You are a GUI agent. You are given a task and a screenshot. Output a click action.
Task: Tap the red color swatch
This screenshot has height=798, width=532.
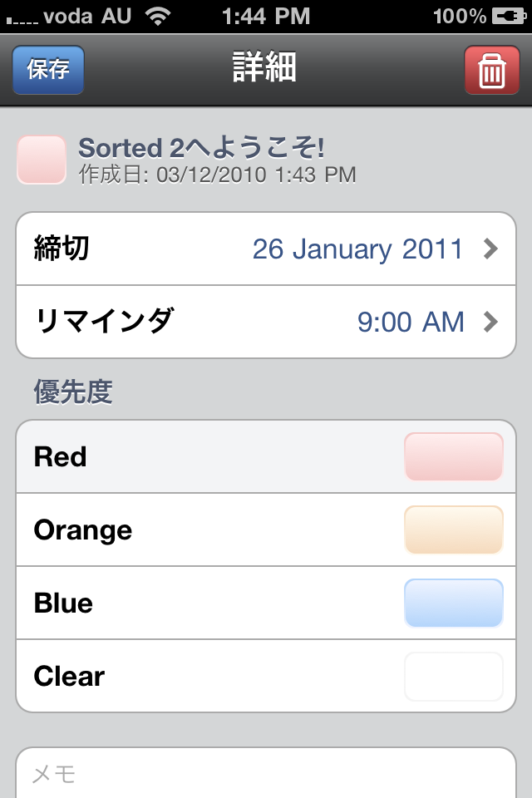[454, 456]
